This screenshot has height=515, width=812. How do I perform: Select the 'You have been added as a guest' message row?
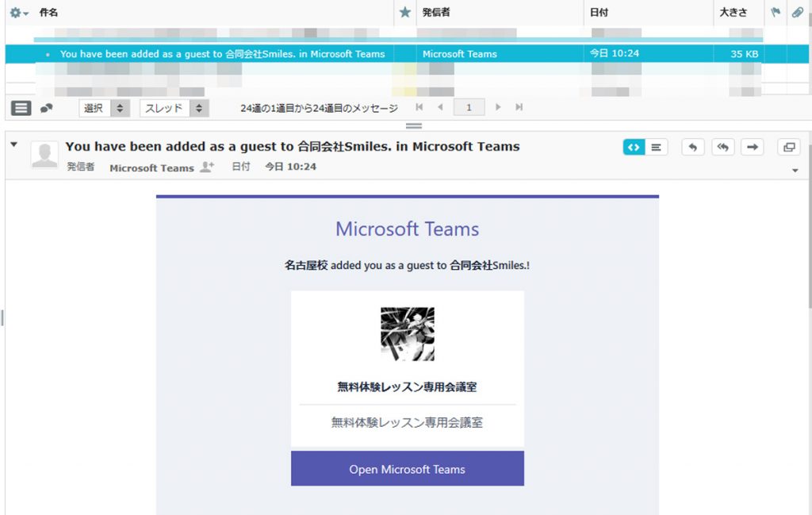coord(407,54)
